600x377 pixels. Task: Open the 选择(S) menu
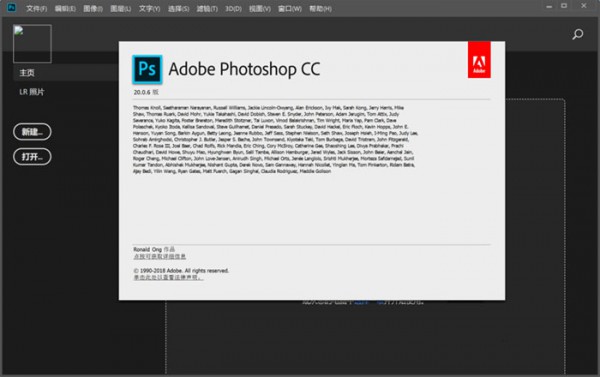tap(178, 8)
